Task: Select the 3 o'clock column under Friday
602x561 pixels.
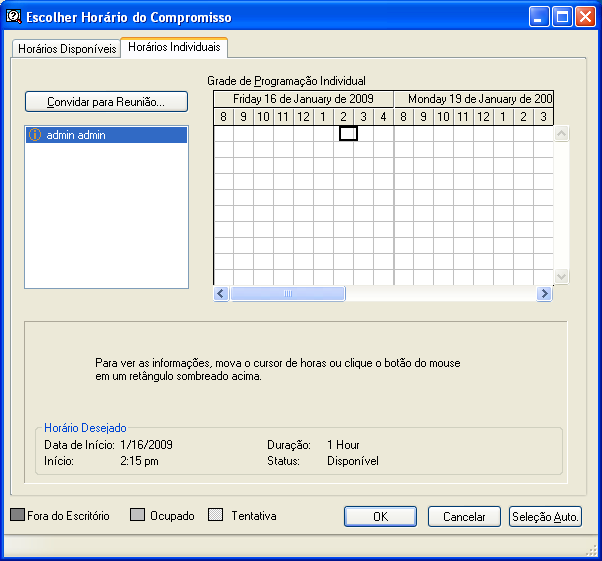Action: [x=363, y=116]
